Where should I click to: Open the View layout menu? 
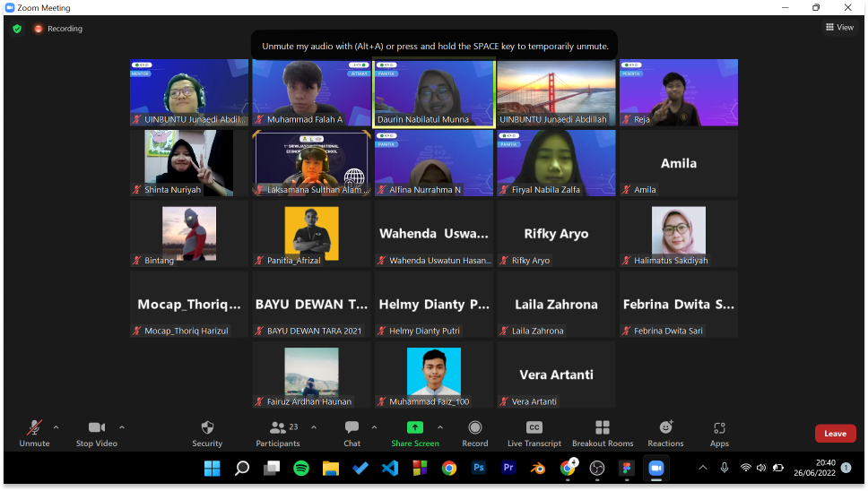839,28
